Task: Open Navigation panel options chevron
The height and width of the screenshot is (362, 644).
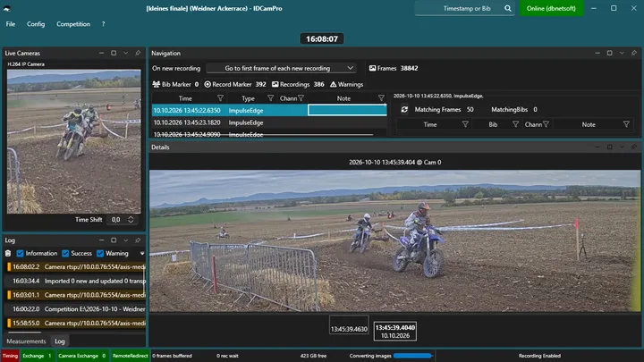Action: [x=622, y=53]
